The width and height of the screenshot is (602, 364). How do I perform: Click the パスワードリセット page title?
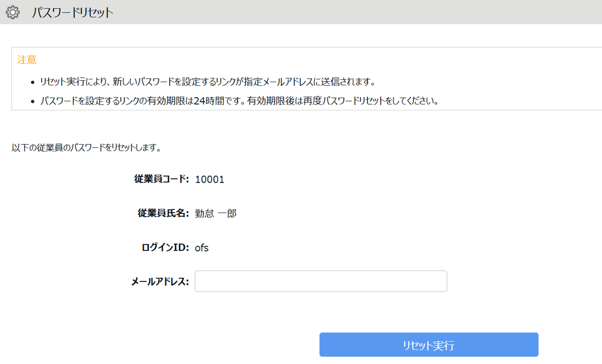(73, 12)
